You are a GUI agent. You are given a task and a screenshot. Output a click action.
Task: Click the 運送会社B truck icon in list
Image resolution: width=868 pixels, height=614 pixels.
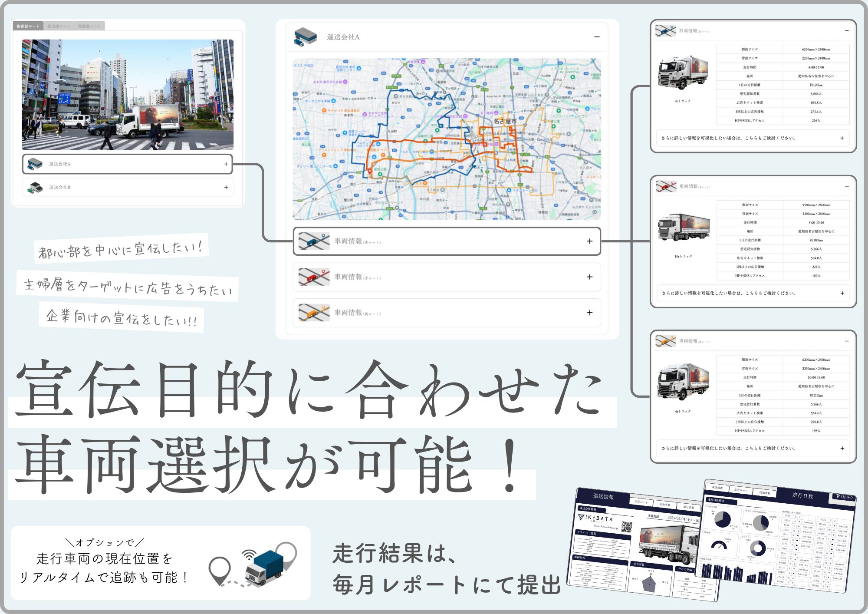(35, 187)
